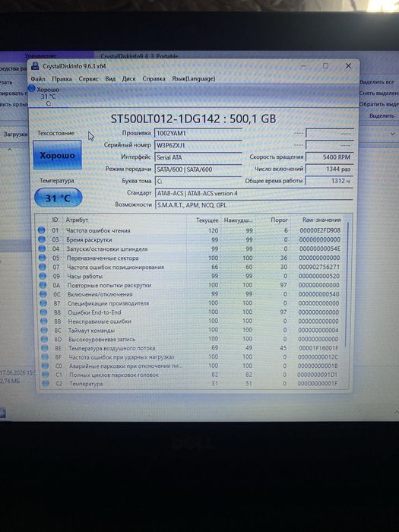Open the Справка menu
399x532 pixels.
point(154,79)
